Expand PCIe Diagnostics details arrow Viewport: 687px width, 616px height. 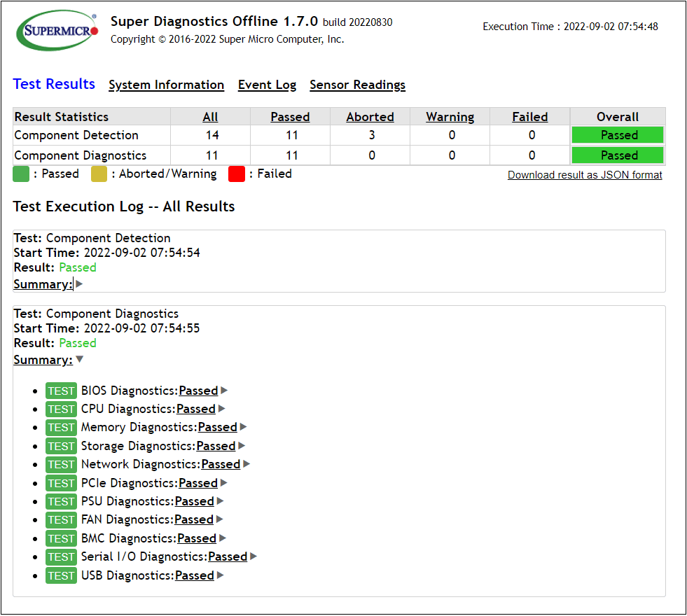tap(224, 483)
